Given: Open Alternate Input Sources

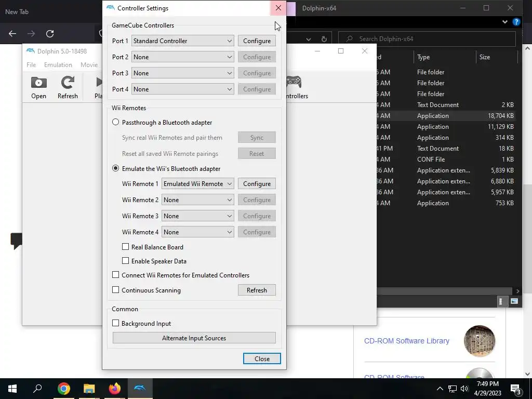Looking at the screenshot, I should pos(194,338).
